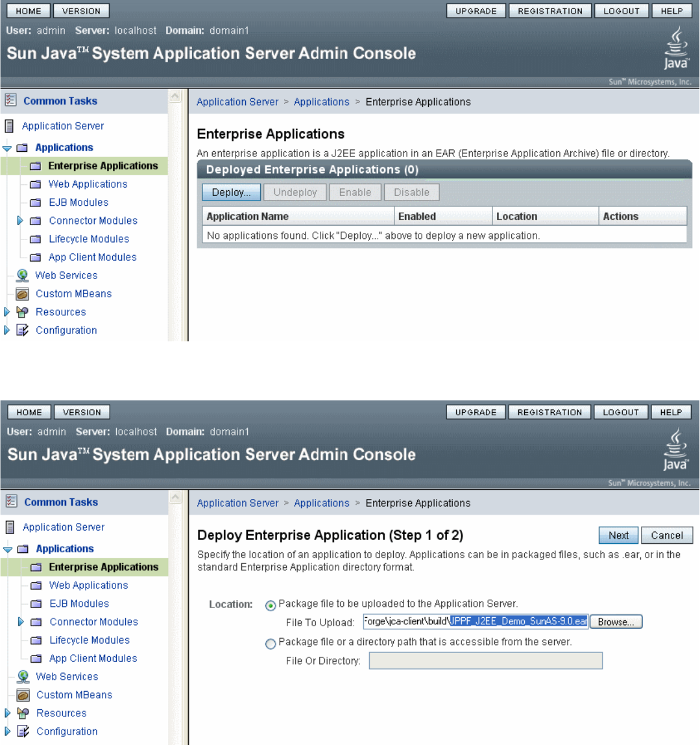Collapse Applications node in bottom console tree

click(8, 549)
